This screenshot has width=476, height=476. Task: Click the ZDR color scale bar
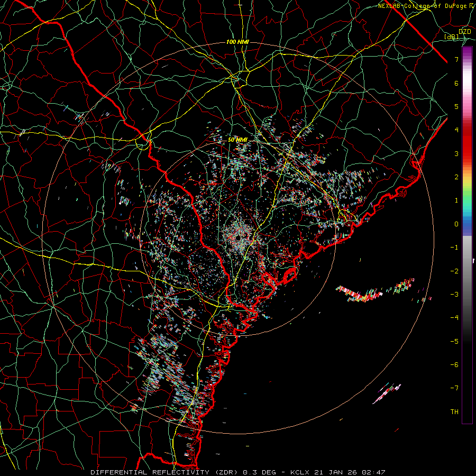click(x=467, y=235)
